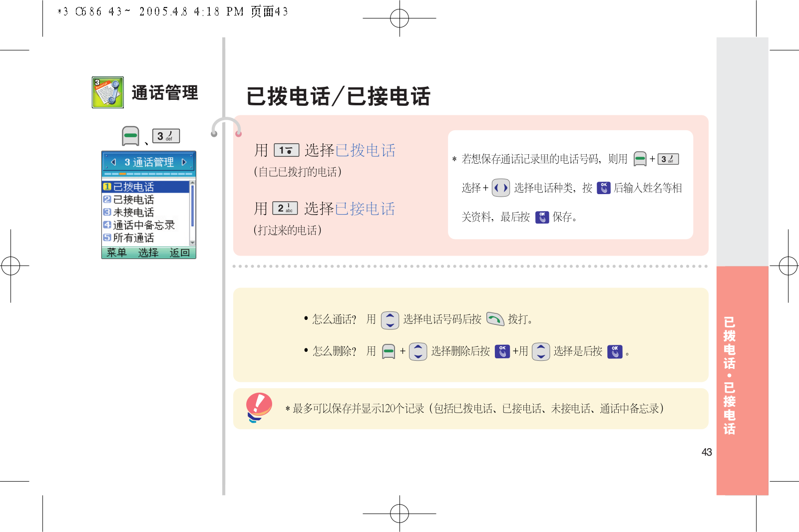Click the 2 abc key icon

pos(285,208)
